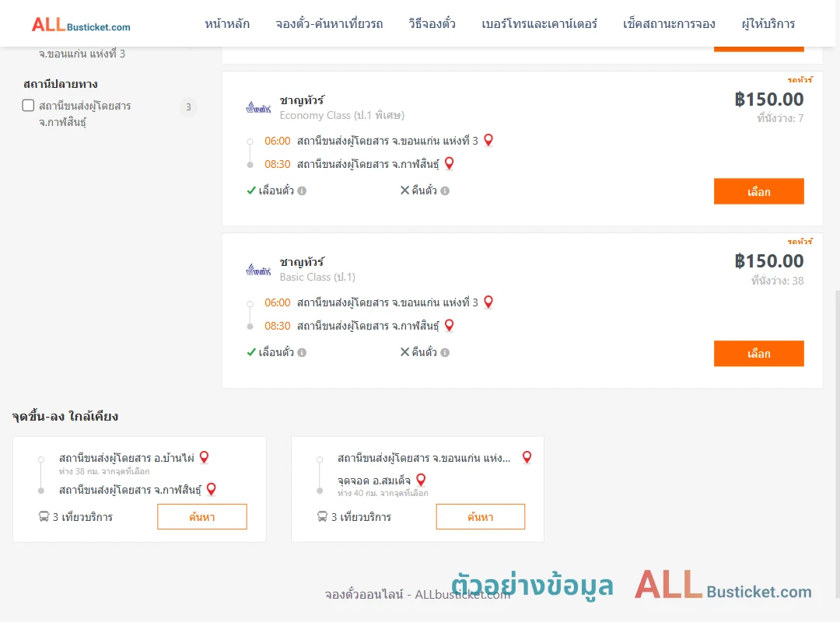Click the ที่นั่งว่าง: 38 seat count
The width and height of the screenshot is (840, 622).
[777, 281]
